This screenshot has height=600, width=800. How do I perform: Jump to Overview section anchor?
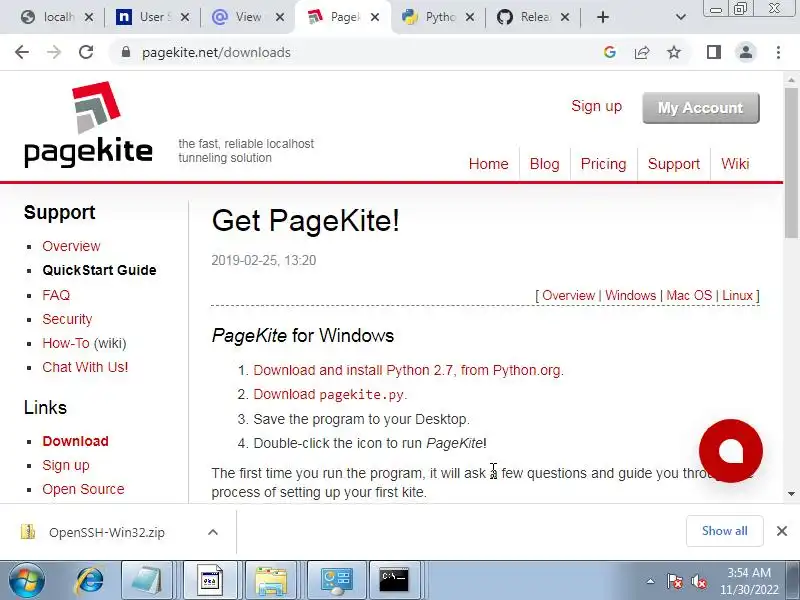pyautogui.click(x=568, y=295)
